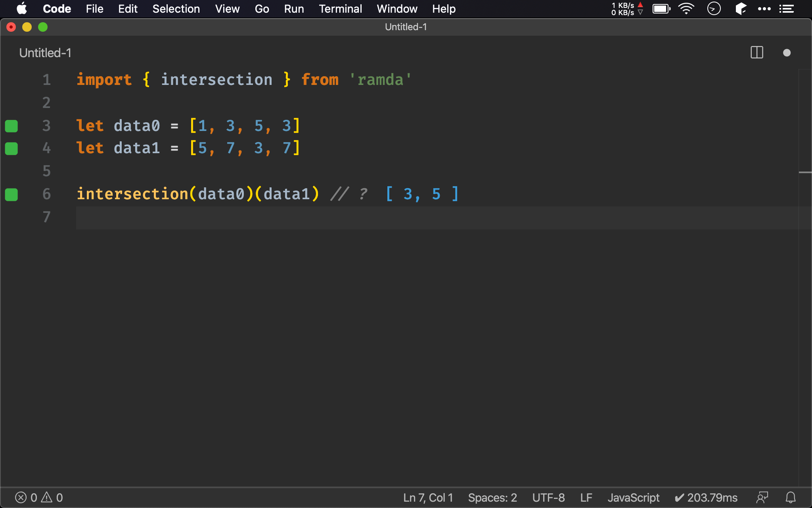Click the feedback icon in the status bar
The image size is (812, 508).
pyautogui.click(x=762, y=498)
